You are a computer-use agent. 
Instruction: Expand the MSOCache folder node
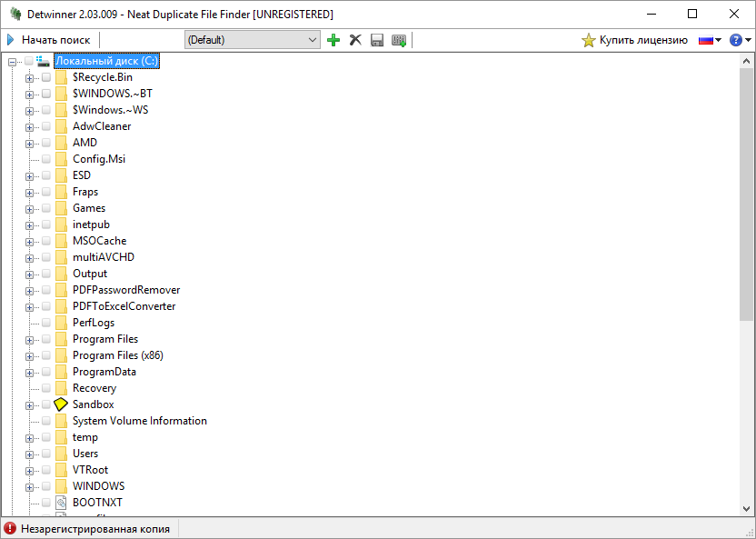29,242
